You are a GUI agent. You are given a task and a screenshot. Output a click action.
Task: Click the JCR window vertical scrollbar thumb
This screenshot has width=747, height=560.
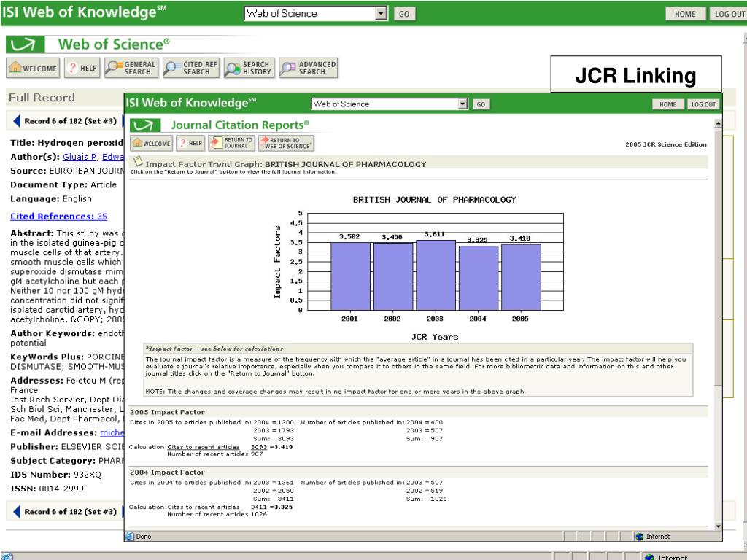[718, 257]
